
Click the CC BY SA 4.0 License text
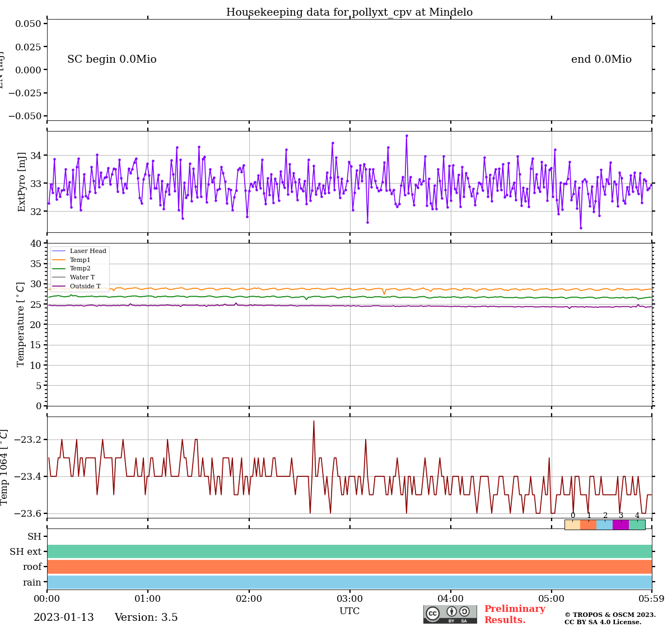603,622
